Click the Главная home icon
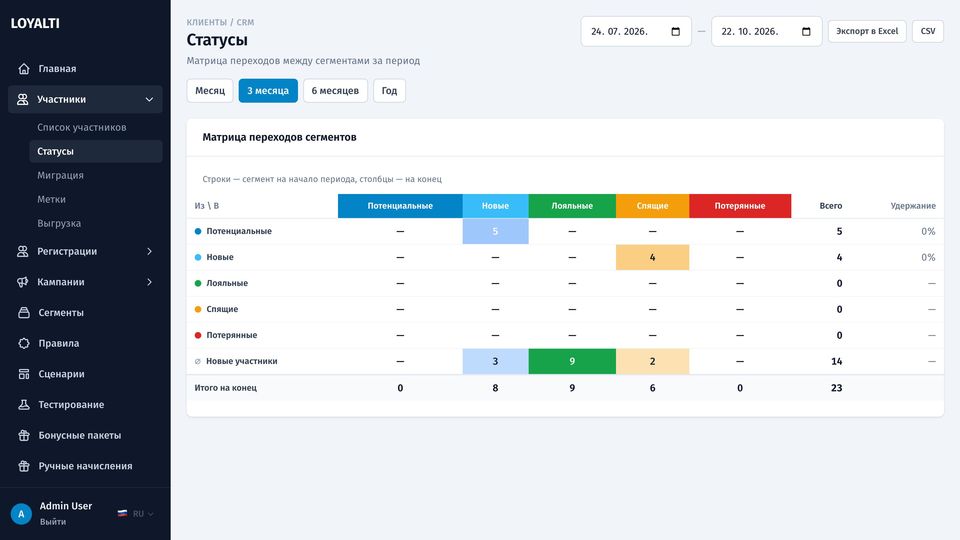960x540 pixels. tap(24, 69)
